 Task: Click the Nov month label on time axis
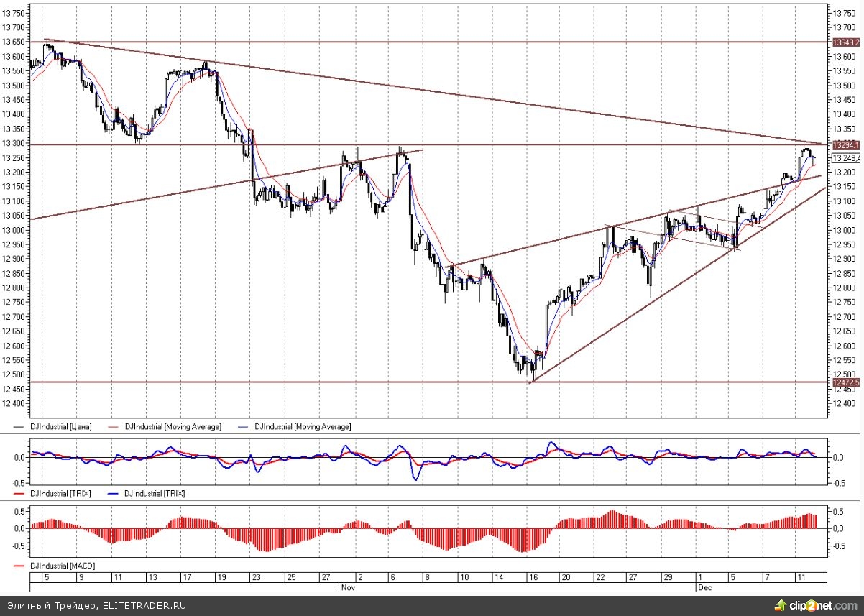347,587
